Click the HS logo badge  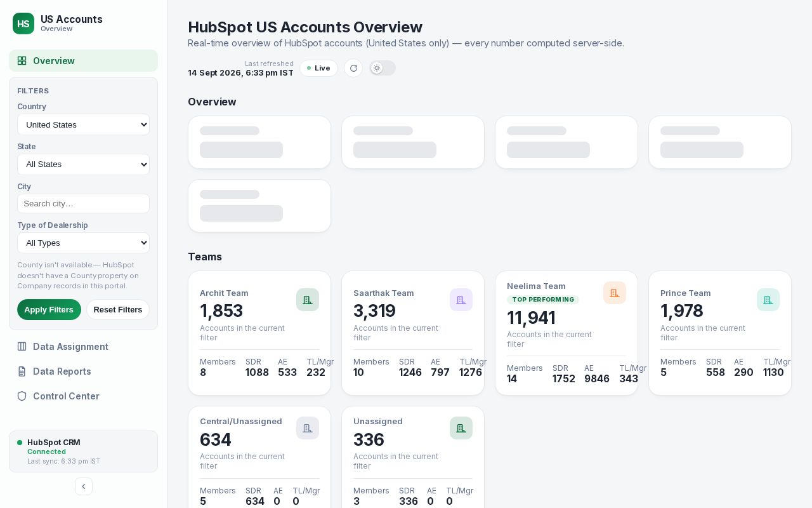[x=23, y=23]
